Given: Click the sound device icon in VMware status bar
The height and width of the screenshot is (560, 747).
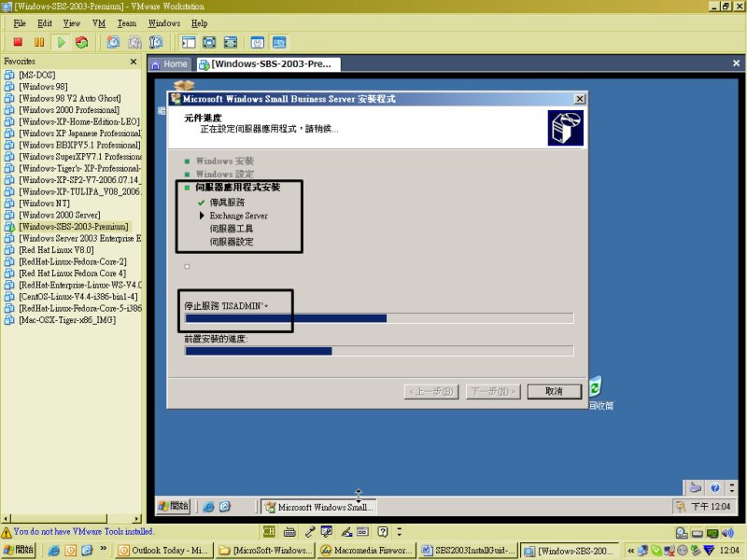Looking at the screenshot, I should click(x=727, y=533).
